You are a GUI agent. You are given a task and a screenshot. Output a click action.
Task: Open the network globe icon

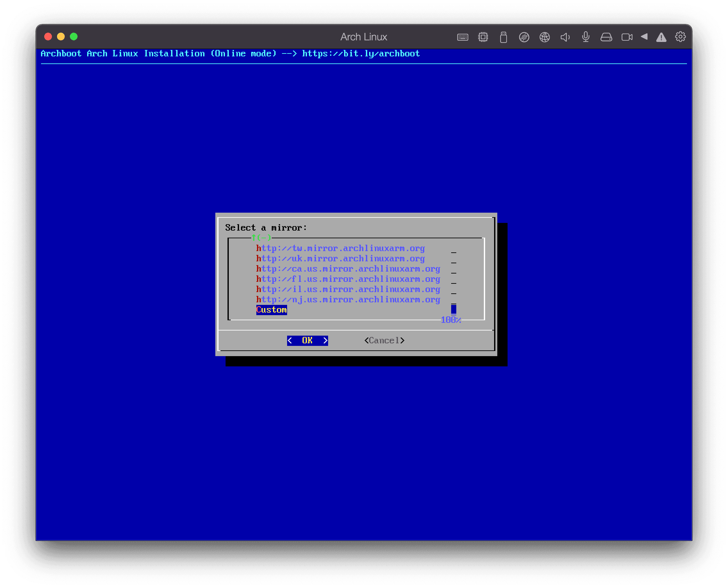tap(545, 37)
